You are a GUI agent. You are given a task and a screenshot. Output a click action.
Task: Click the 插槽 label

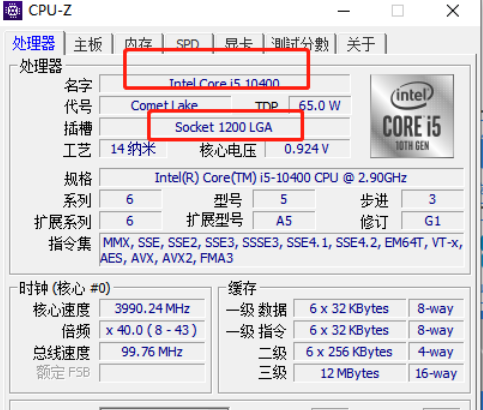(x=78, y=128)
